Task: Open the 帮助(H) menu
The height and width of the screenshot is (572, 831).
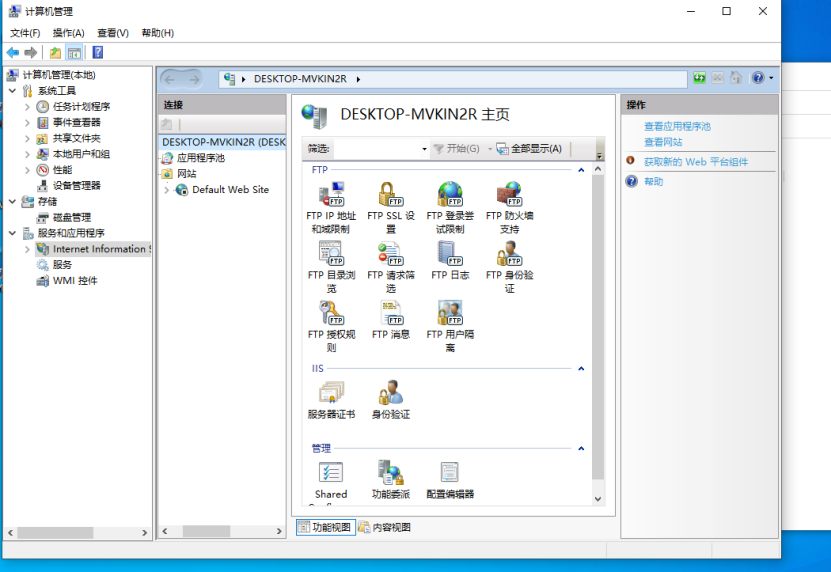Action: click(157, 33)
